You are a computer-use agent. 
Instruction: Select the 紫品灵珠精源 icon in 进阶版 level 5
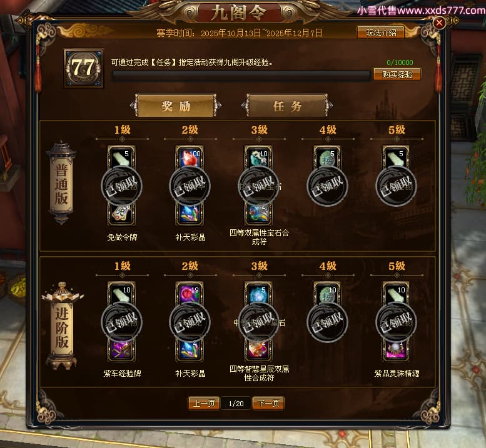396,350
